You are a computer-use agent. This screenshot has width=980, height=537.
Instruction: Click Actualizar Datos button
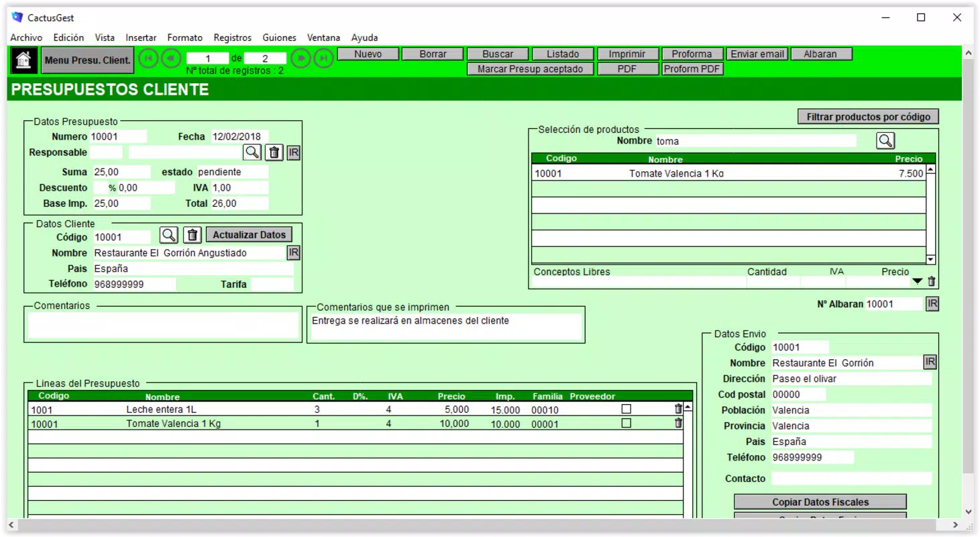249,234
